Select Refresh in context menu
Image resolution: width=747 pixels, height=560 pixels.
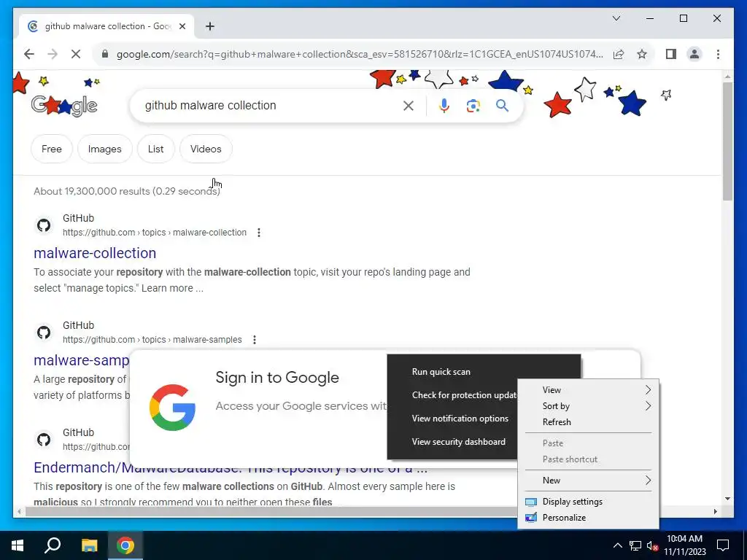(589, 422)
